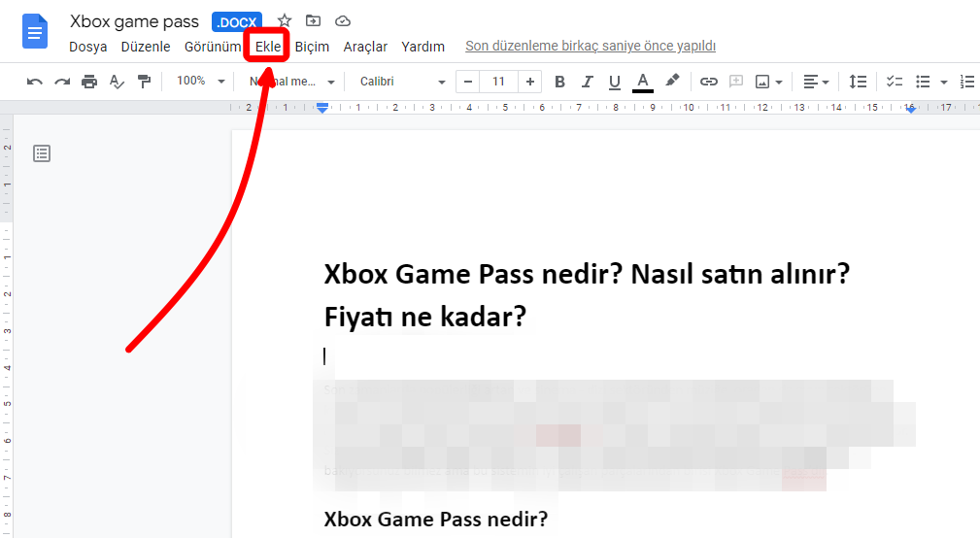Increase font size with plus button
980x538 pixels.
click(x=529, y=82)
